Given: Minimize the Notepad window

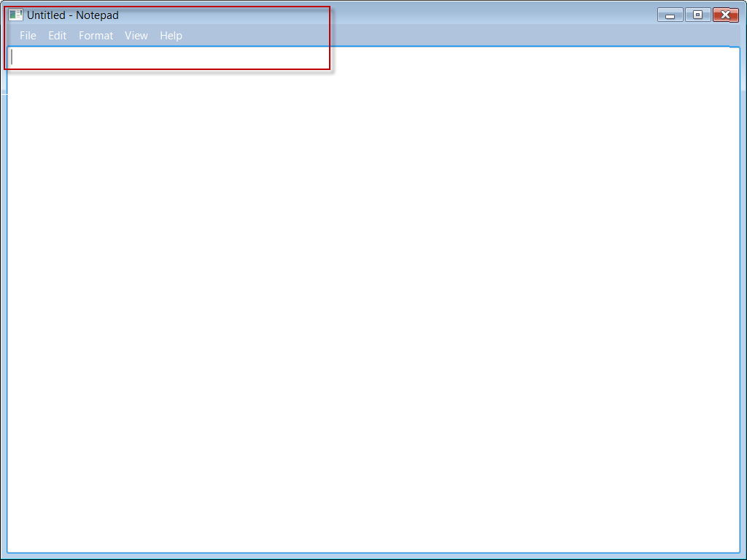Looking at the screenshot, I should coord(669,14).
